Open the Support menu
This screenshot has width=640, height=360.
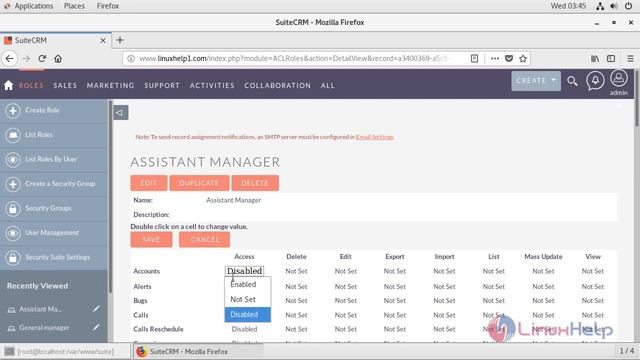(162, 85)
